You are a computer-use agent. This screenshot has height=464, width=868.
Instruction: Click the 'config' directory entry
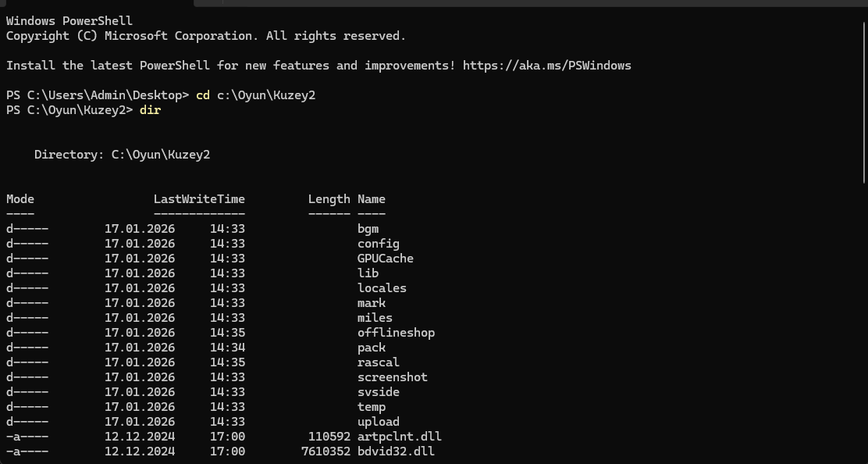pyautogui.click(x=379, y=244)
